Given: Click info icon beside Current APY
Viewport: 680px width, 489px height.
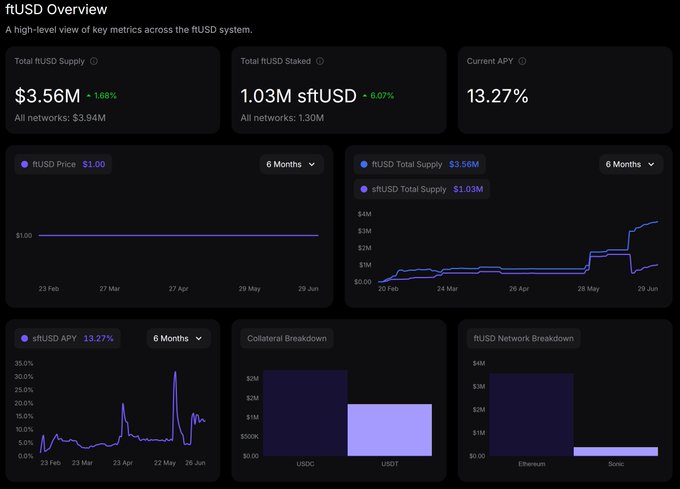Looking at the screenshot, I should 523,61.
